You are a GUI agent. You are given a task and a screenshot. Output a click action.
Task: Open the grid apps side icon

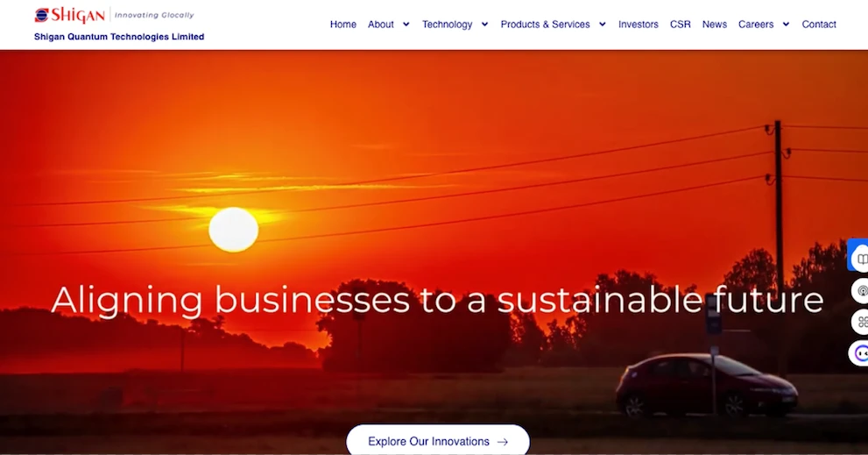pos(861,322)
